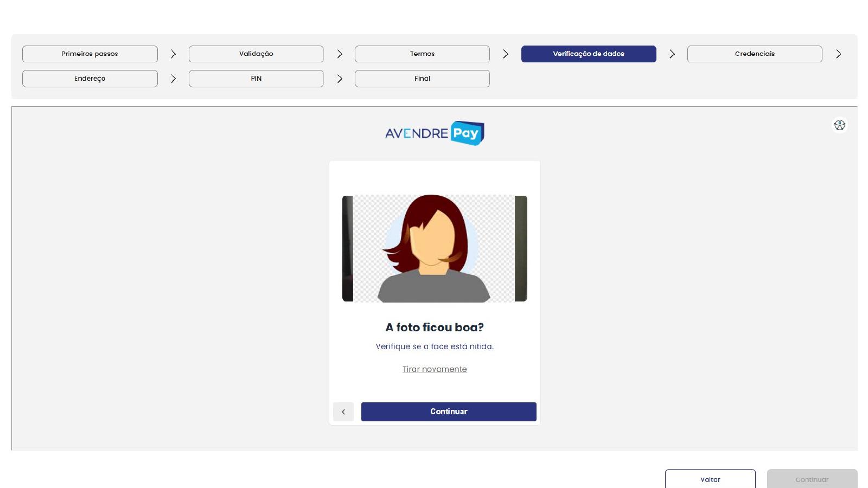Click the chevron after Endereço step

click(x=173, y=79)
